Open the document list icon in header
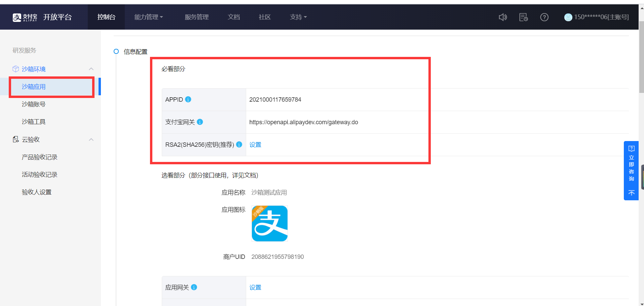This screenshot has width=644, height=306. [x=524, y=17]
